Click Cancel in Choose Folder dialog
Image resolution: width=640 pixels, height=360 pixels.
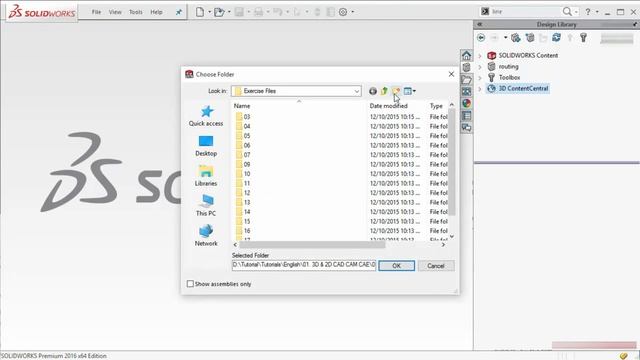436,266
